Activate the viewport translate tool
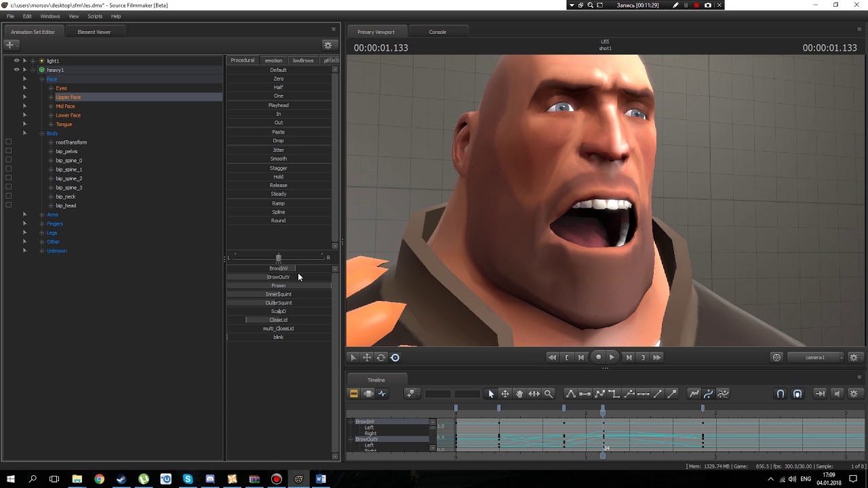868x488 pixels. click(x=367, y=357)
